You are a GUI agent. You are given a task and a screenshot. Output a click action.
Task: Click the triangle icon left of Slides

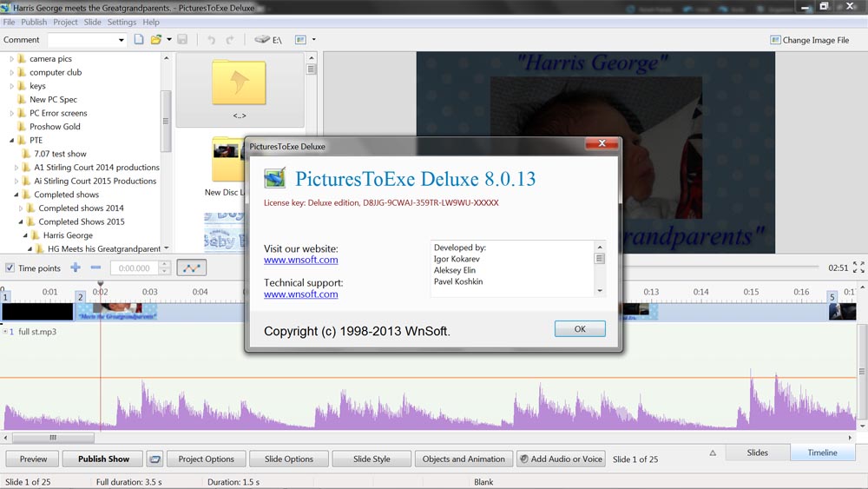tap(713, 453)
